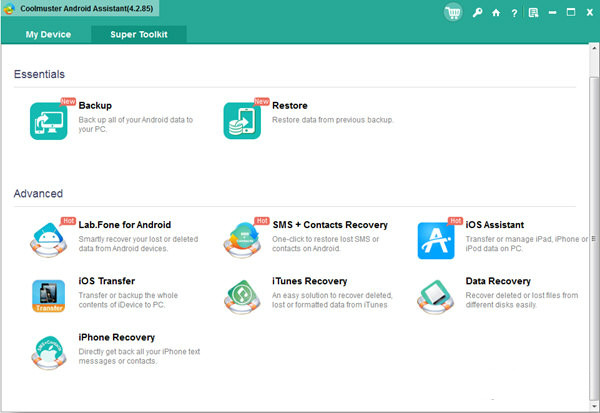Launch the SMS + Contacts Recovery icon

242,240
